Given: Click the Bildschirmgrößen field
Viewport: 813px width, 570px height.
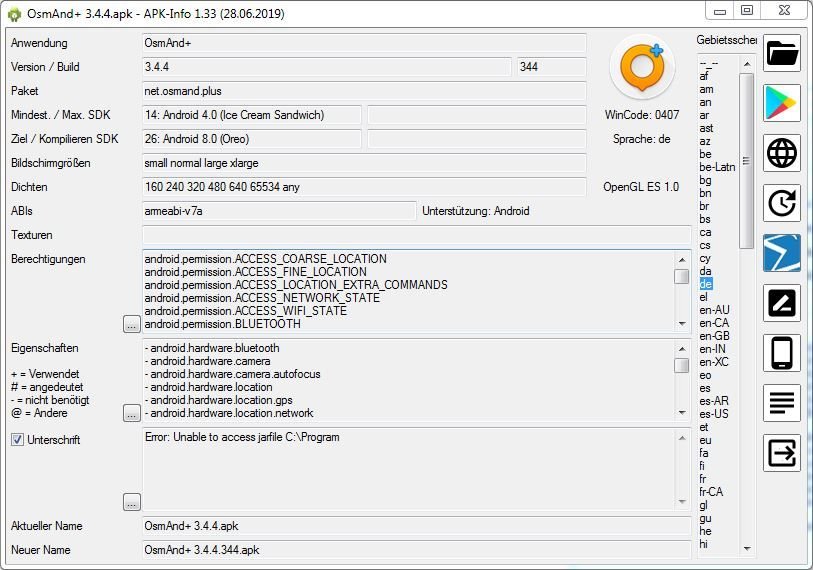Looking at the screenshot, I should pos(364,163).
